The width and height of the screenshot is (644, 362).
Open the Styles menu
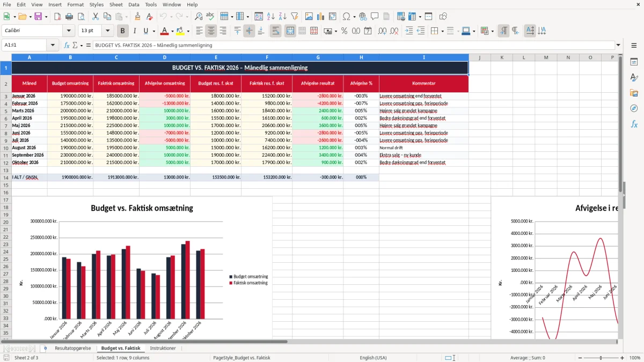[x=97, y=4]
